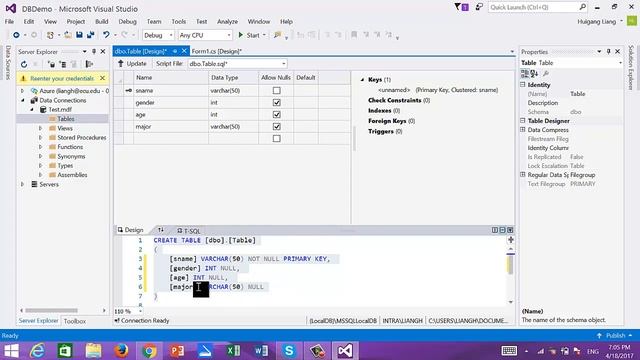Dismiss the credentials warning bar
The height and width of the screenshot is (360, 640).
pyautogui.click(x=102, y=78)
